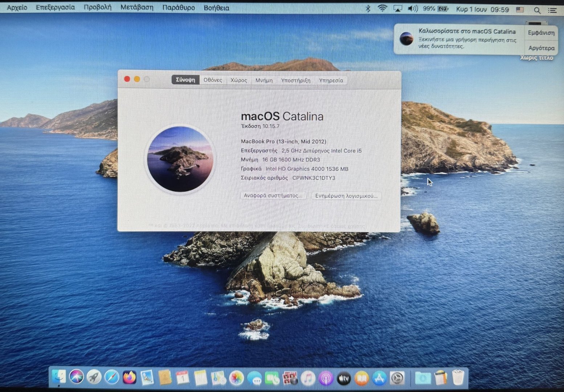Click the graphics line Intel HD Graphics 4000
The image size is (564, 392).
pos(295,169)
